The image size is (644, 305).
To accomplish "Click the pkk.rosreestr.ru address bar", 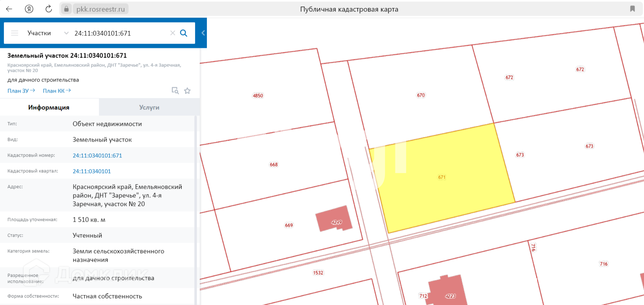I will pyautogui.click(x=100, y=9).
